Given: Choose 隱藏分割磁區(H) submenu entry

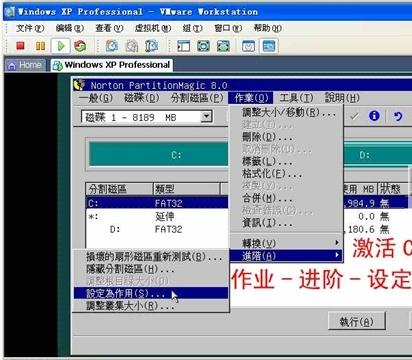Looking at the screenshot, I should click(151, 269).
